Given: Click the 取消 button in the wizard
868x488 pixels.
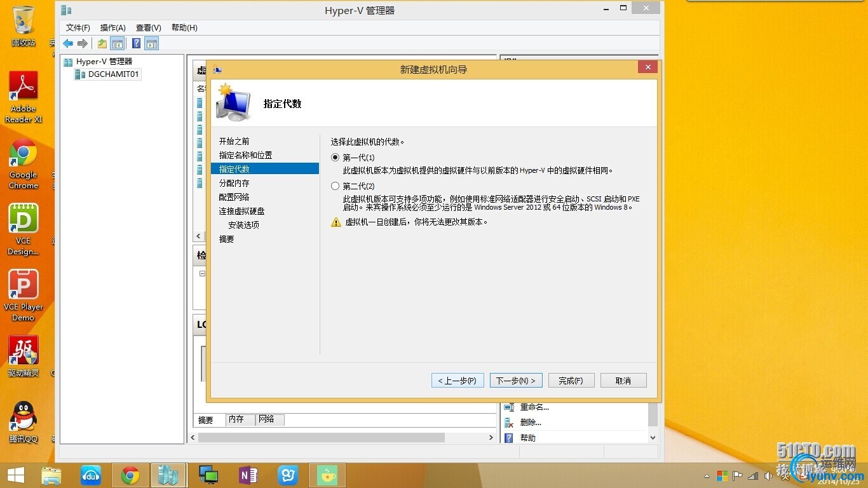Looking at the screenshot, I should coord(623,381).
